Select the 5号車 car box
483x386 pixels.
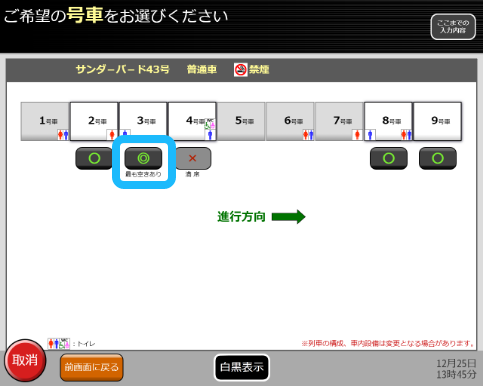pos(241,121)
